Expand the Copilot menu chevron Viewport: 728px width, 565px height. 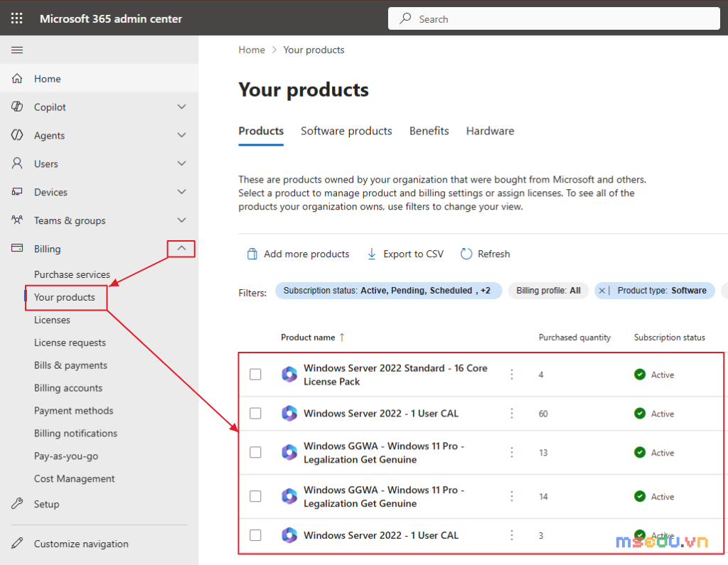[181, 107]
